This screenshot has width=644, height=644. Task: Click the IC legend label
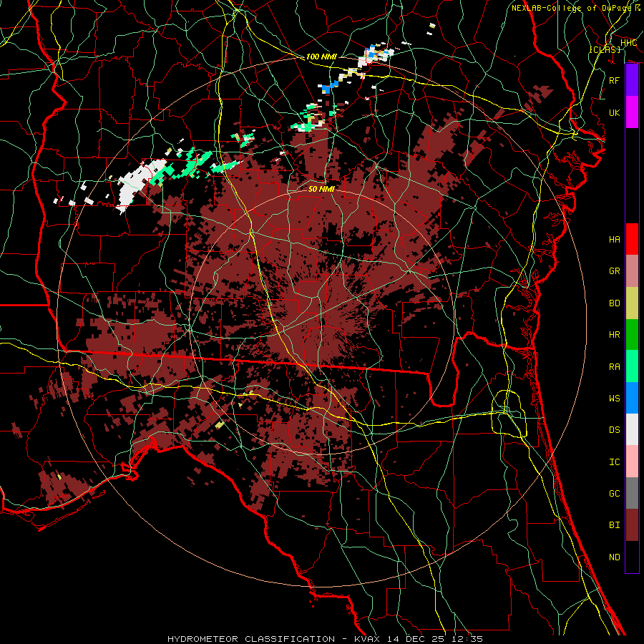615,462
